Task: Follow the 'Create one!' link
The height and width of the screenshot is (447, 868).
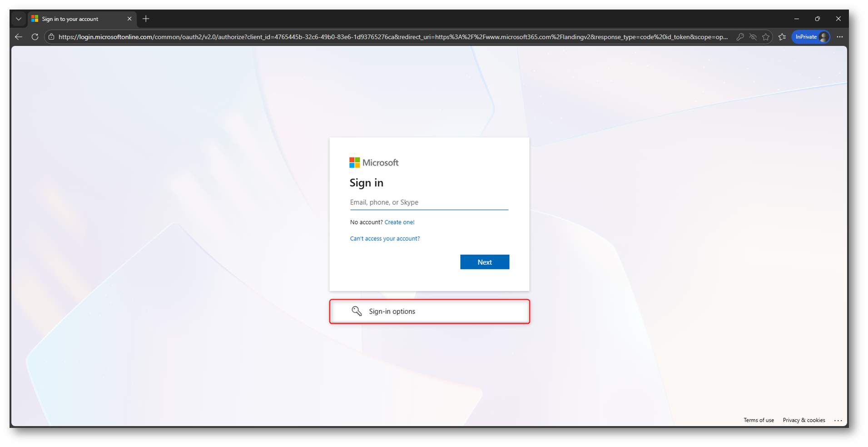Action: coord(399,222)
